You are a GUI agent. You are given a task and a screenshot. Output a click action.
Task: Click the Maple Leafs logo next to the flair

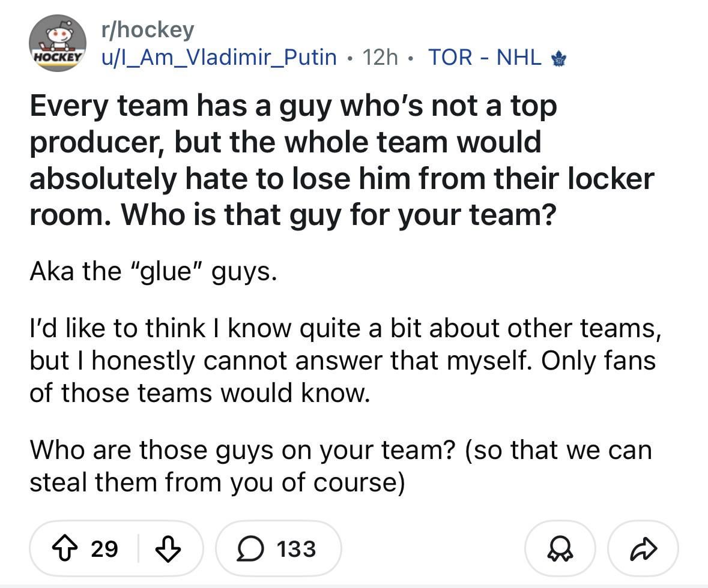tap(558, 58)
